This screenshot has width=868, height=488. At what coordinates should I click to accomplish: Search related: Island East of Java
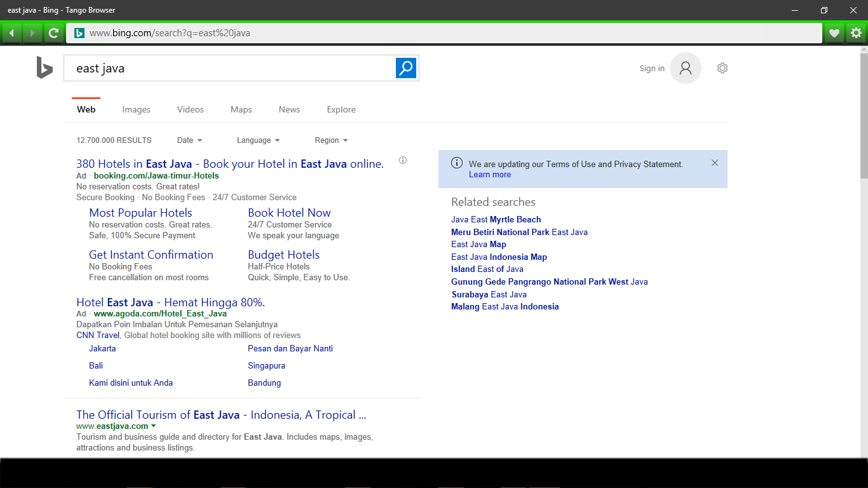tap(487, 269)
